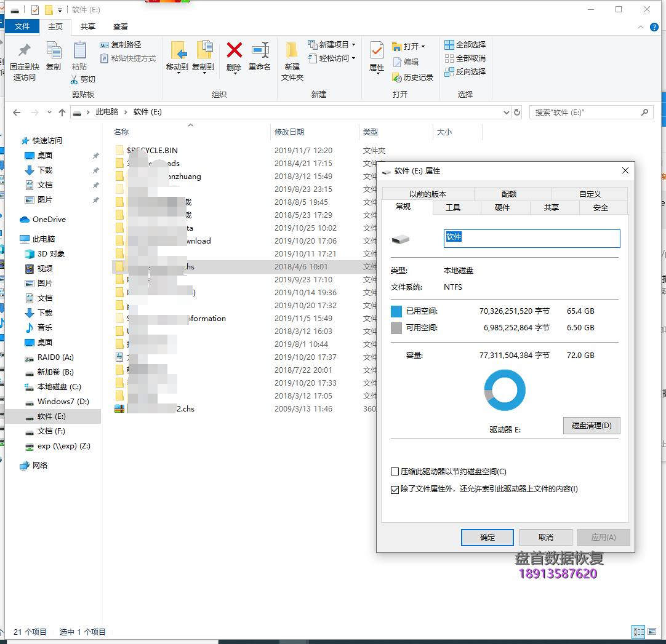
Task: Click the Disk Cleanup button
Action: pos(591,426)
